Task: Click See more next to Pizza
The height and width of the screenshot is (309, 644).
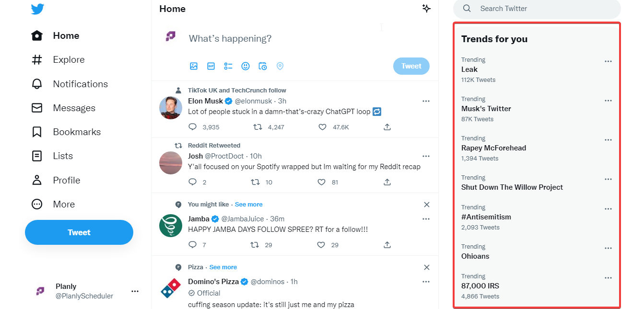Action: pos(223,267)
